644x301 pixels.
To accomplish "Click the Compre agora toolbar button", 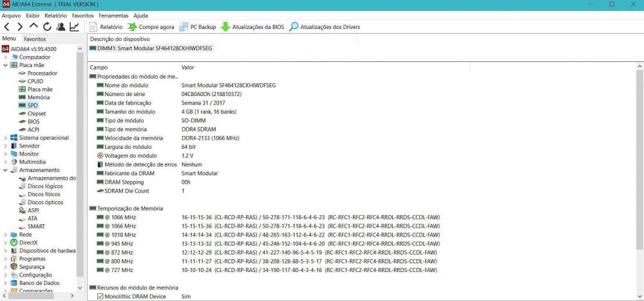I will coord(151,26).
